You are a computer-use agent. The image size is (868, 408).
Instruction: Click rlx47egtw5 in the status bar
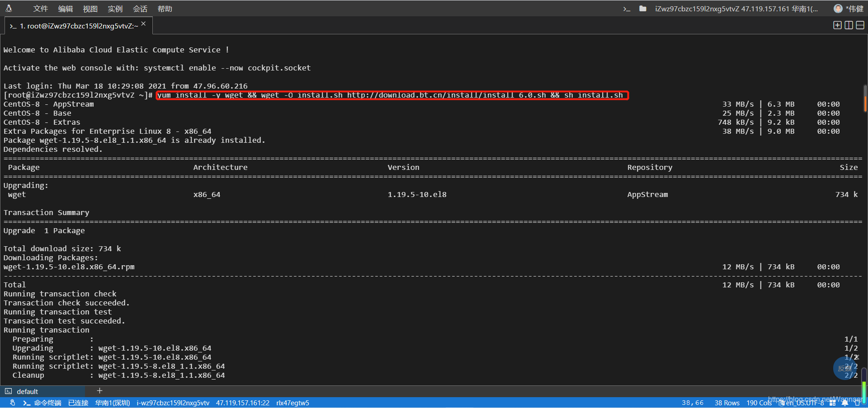point(292,403)
